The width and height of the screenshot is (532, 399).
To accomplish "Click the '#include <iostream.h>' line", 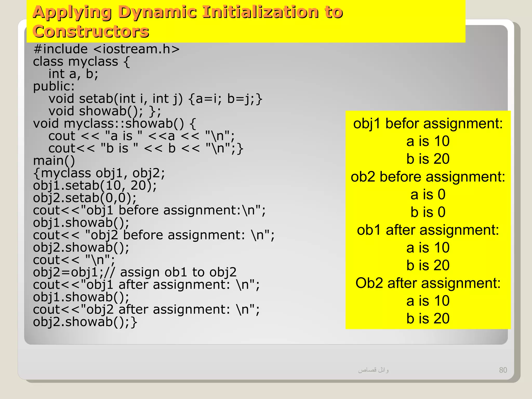I will pyautogui.click(x=107, y=49).
